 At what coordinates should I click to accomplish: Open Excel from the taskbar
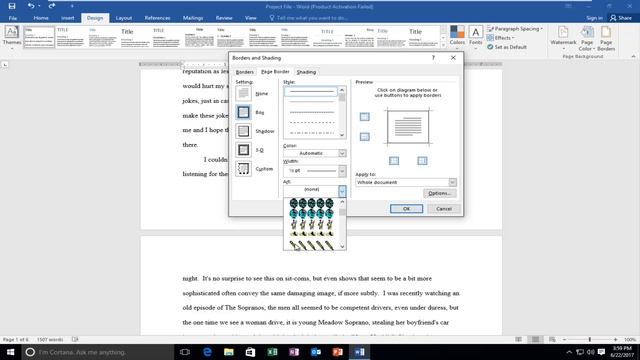point(272,352)
